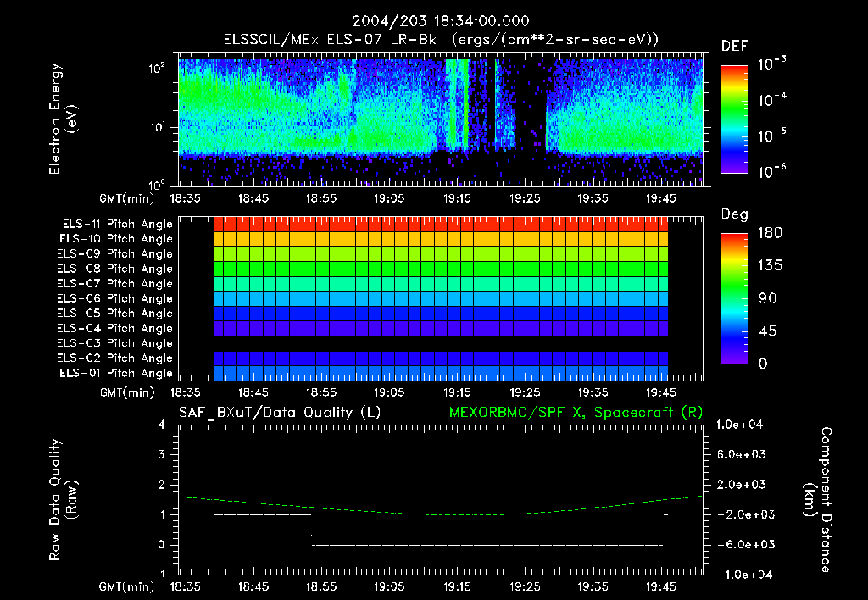Select the ELS-03 Pitch Angle label

pos(114,343)
